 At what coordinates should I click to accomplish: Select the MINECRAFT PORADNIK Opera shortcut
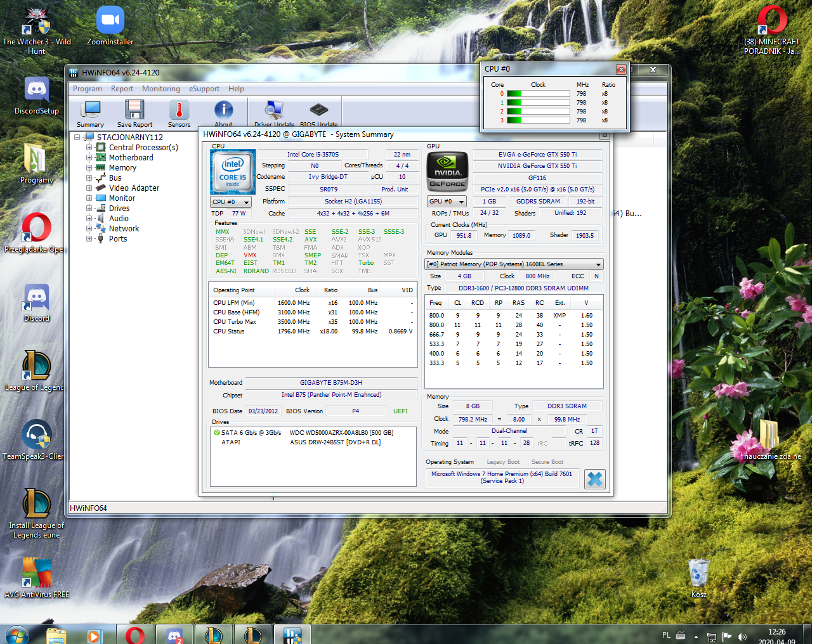(x=772, y=30)
